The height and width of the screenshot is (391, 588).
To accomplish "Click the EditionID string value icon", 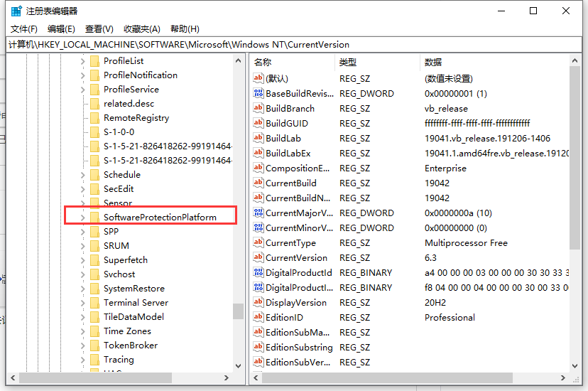I will click(258, 318).
